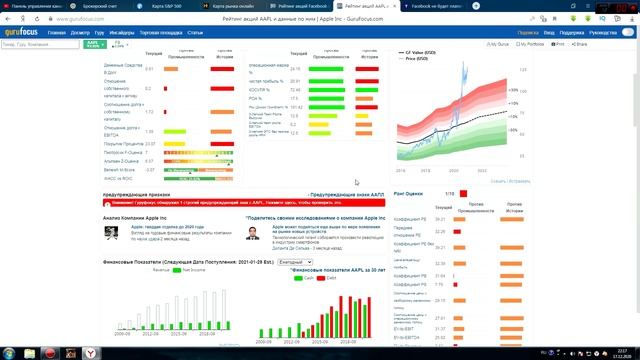Click the Руководства link

pyautogui.click(x=603, y=33)
